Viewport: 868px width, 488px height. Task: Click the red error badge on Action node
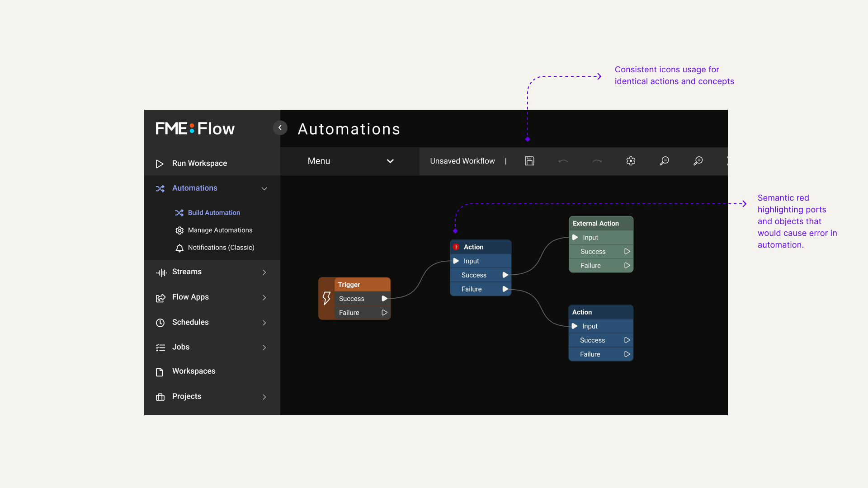click(x=456, y=247)
